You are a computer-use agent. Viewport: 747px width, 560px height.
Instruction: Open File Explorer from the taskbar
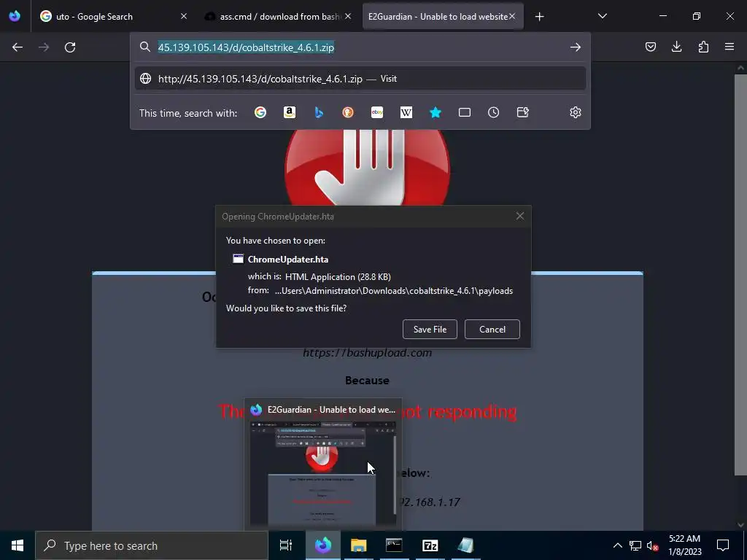pos(359,545)
